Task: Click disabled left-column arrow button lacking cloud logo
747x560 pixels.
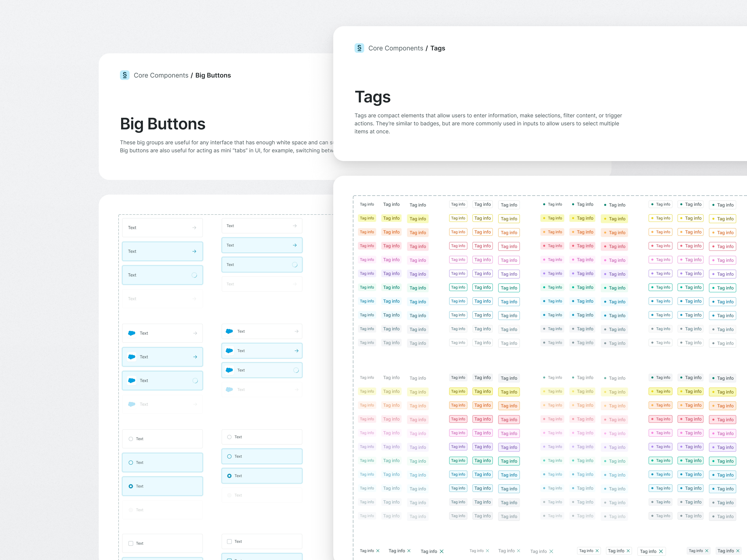Action: pyautogui.click(x=162, y=299)
